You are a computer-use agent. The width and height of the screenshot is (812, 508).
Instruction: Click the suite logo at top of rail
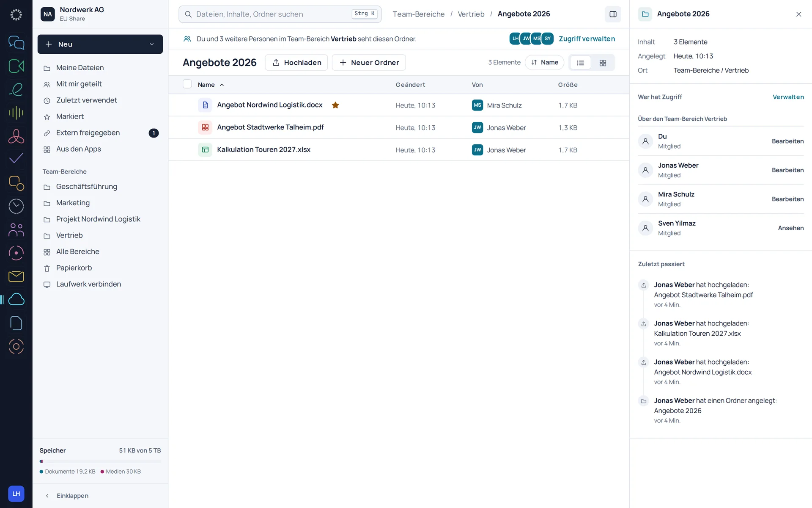click(x=16, y=15)
